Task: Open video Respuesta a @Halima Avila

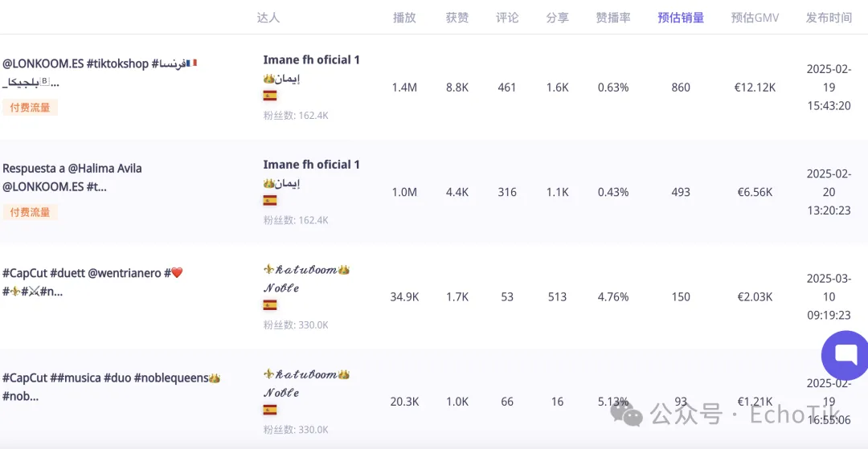Action: coord(72,178)
